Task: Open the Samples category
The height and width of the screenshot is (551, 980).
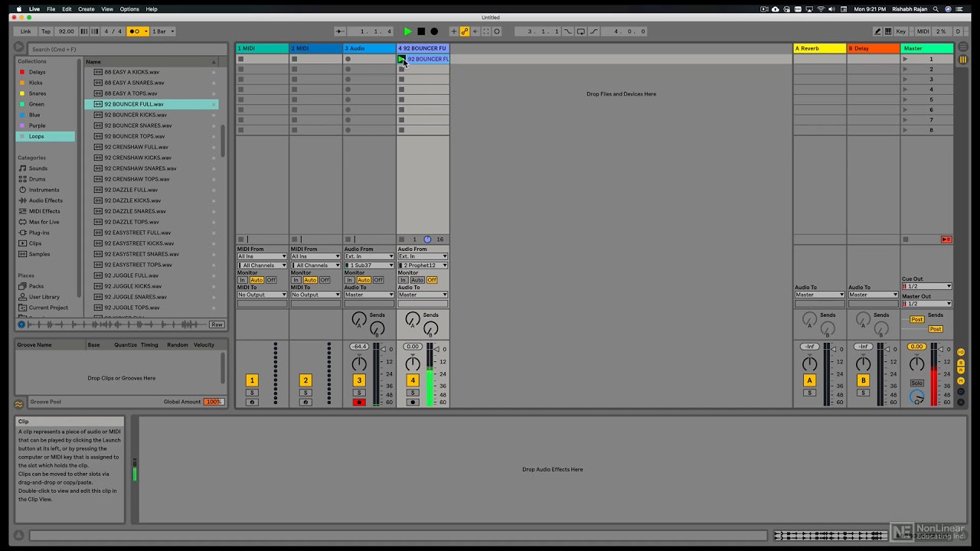Action: click(39, 254)
